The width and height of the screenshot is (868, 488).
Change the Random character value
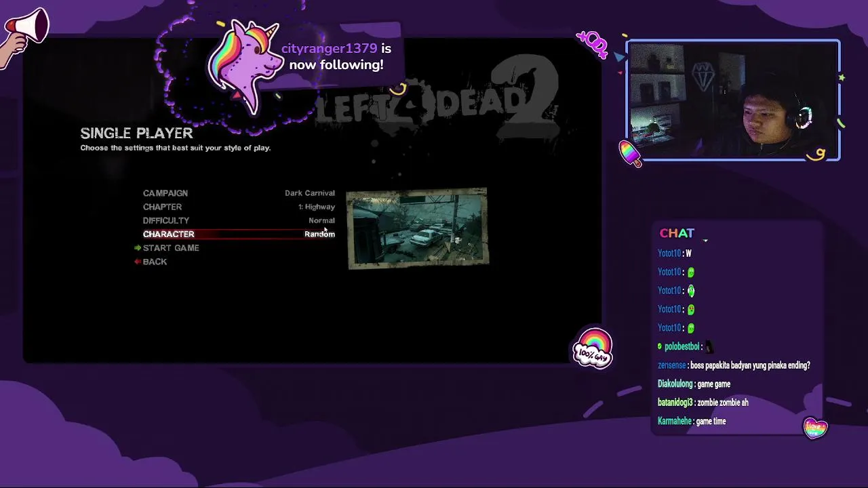[319, 234]
